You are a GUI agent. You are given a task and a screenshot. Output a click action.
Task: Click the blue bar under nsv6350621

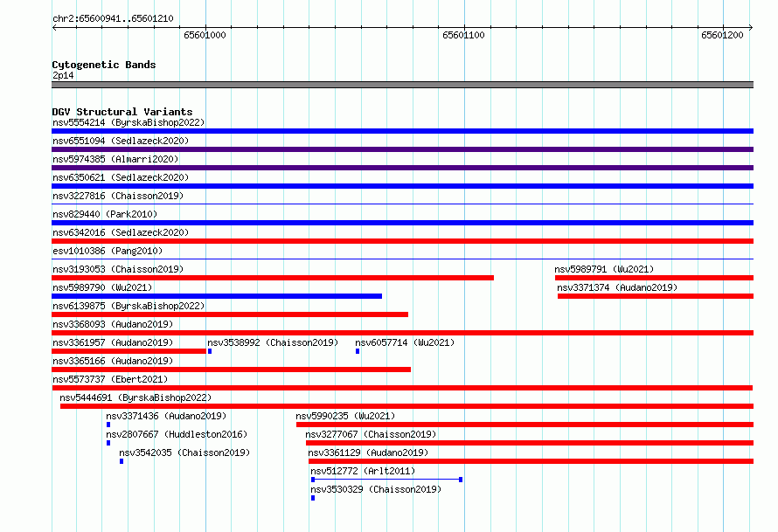pyautogui.click(x=402, y=186)
